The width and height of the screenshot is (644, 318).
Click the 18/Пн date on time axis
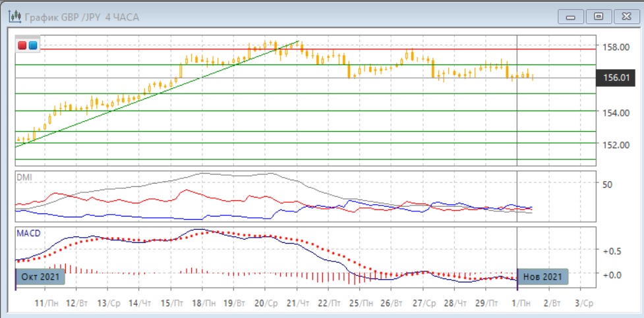pyautogui.click(x=202, y=302)
